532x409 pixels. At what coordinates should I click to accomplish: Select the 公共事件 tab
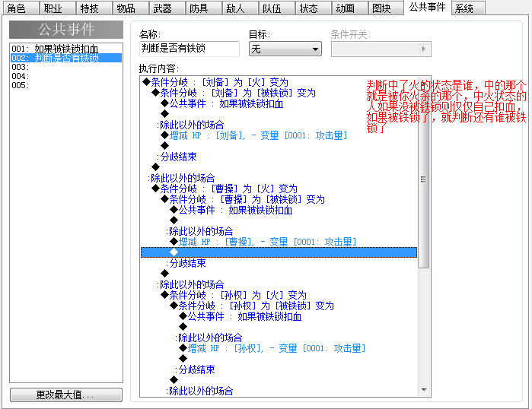(427, 7)
